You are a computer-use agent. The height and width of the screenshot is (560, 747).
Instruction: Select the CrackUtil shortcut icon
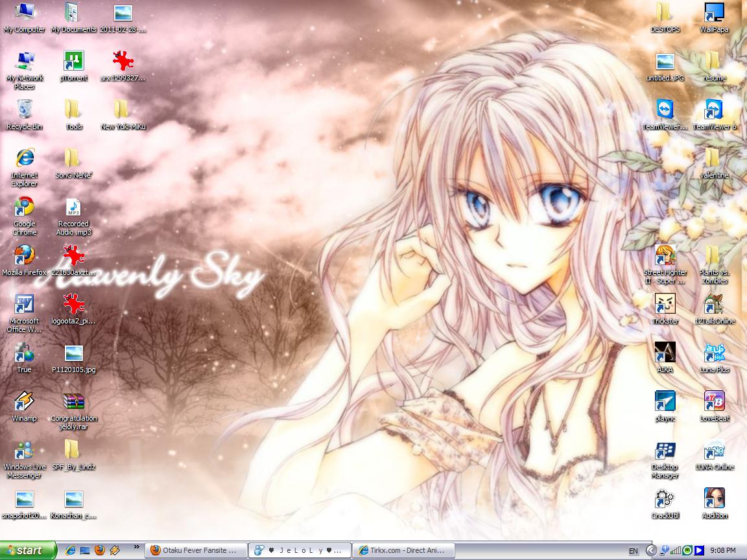pos(665,504)
